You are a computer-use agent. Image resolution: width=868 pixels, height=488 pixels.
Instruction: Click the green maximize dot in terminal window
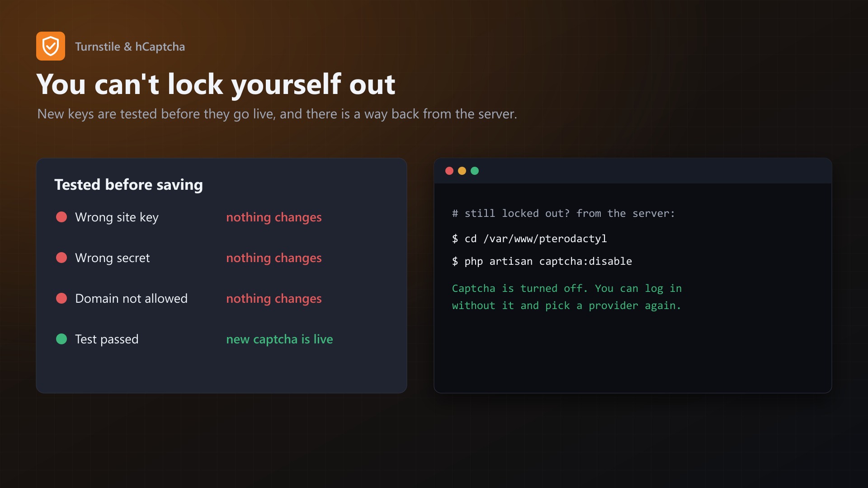[475, 171]
